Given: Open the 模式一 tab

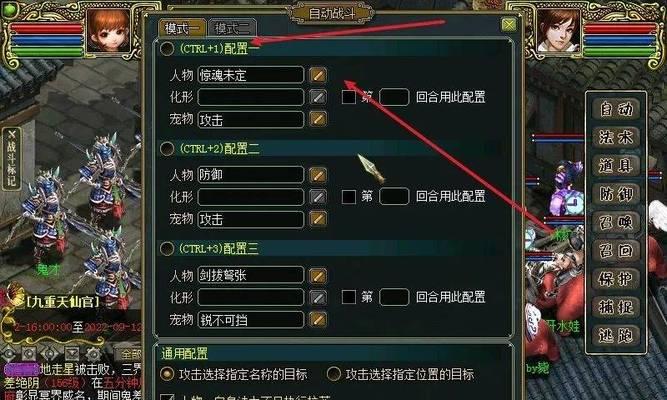Looking at the screenshot, I should [182, 28].
